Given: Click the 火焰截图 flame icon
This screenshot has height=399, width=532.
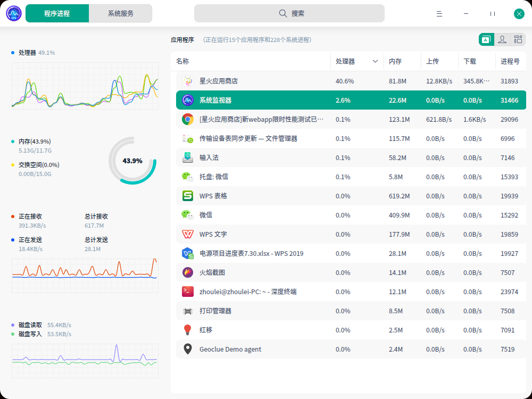Looking at the screenshot, I should pyautogui.click(x=188, y=272).
